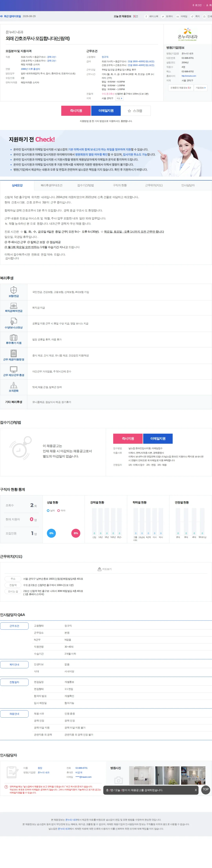This screenshot has height=868, width=212.
Task: Open the hospital homepage URL link
Action: (189, 76)
